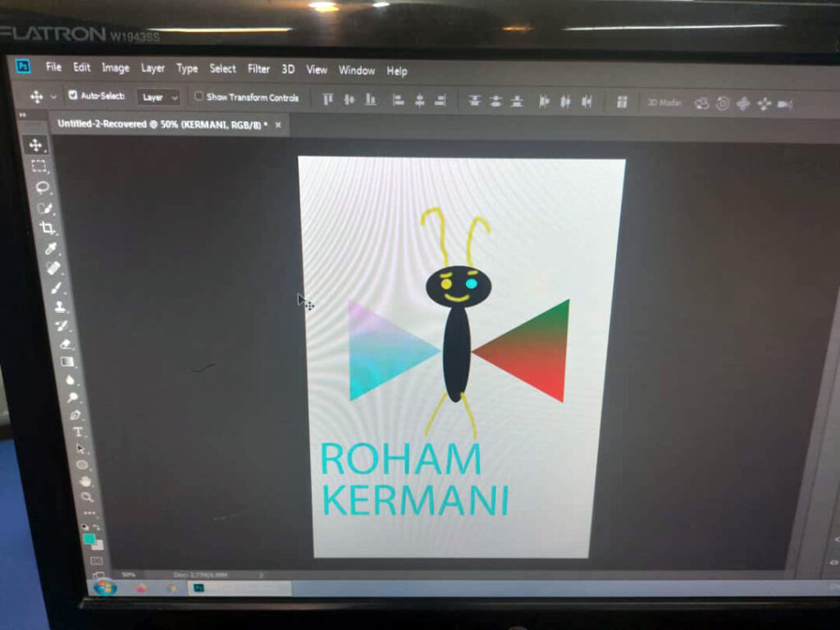Select the Zoom tool in toolbox

tap(86, 496)
